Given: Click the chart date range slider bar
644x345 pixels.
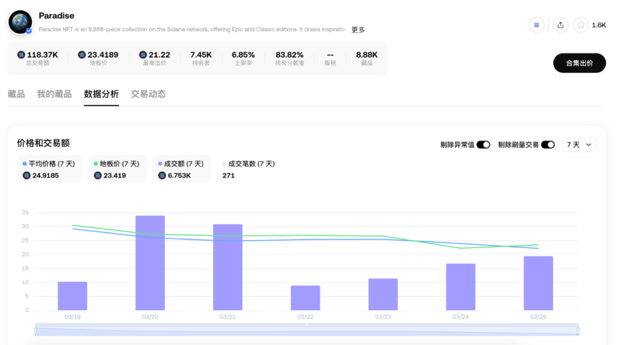Looking at the screenshot, I should coord(307,331).
